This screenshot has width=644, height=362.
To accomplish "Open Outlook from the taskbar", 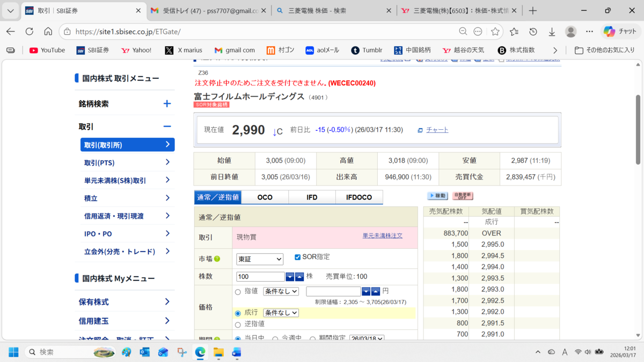I will (145, 352).
